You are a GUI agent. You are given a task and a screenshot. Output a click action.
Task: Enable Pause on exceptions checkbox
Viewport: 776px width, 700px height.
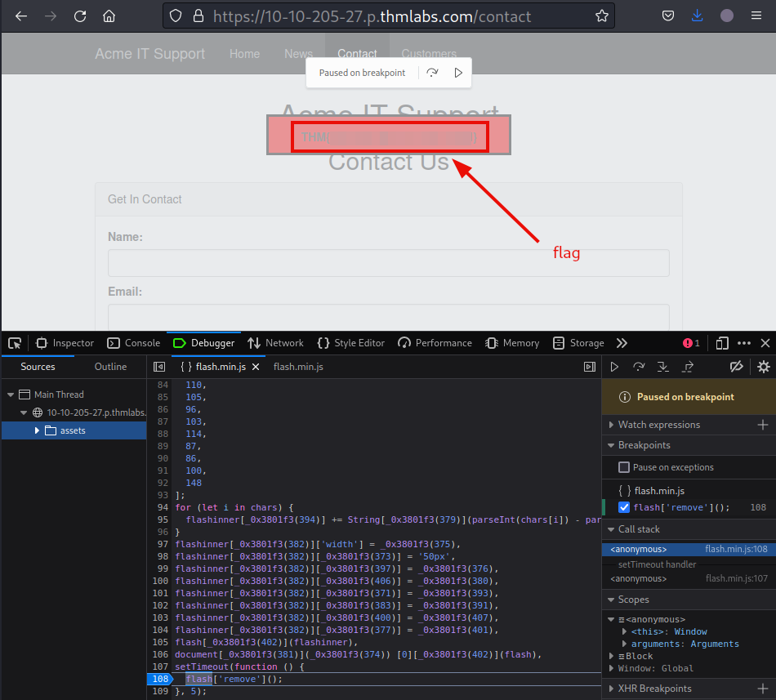(624, 467)
